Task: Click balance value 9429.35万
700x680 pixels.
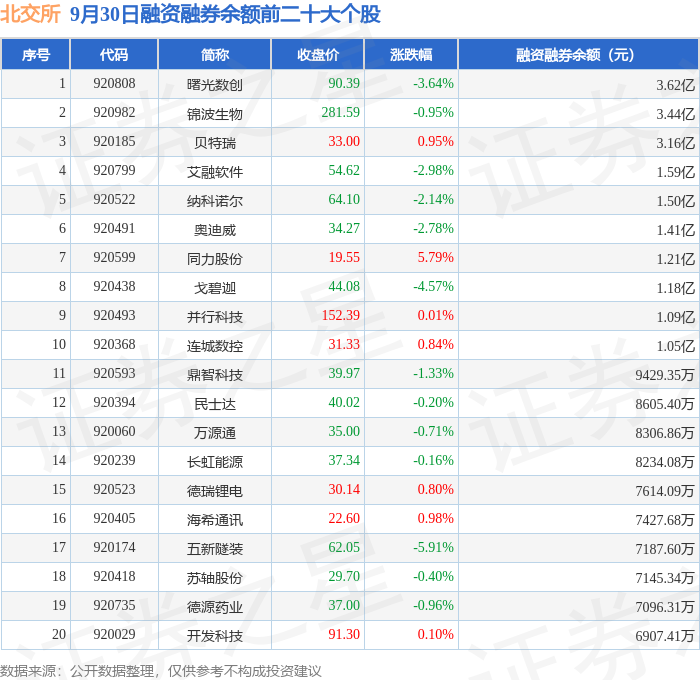Action: click(665, 375)
